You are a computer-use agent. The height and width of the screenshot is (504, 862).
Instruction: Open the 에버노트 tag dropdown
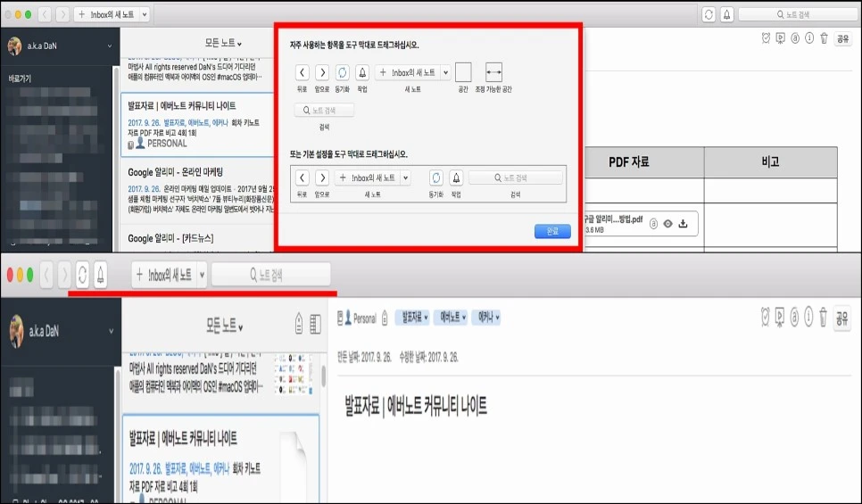coord(451,318)
